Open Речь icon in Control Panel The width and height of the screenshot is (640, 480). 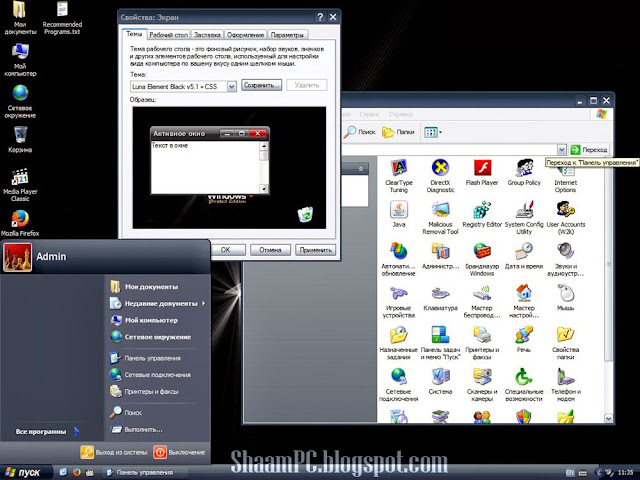[x=524, y=340]
